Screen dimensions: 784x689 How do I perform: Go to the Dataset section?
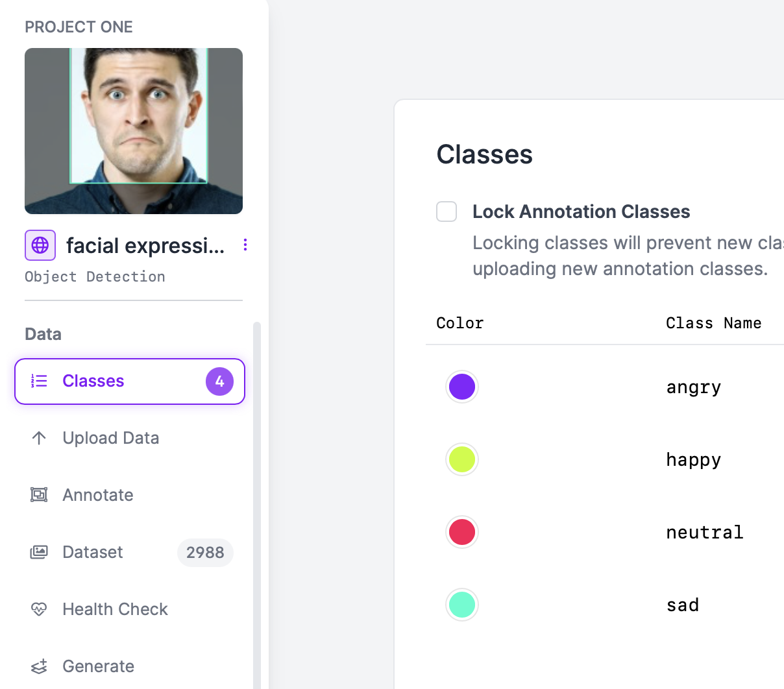tap(92, 552)
